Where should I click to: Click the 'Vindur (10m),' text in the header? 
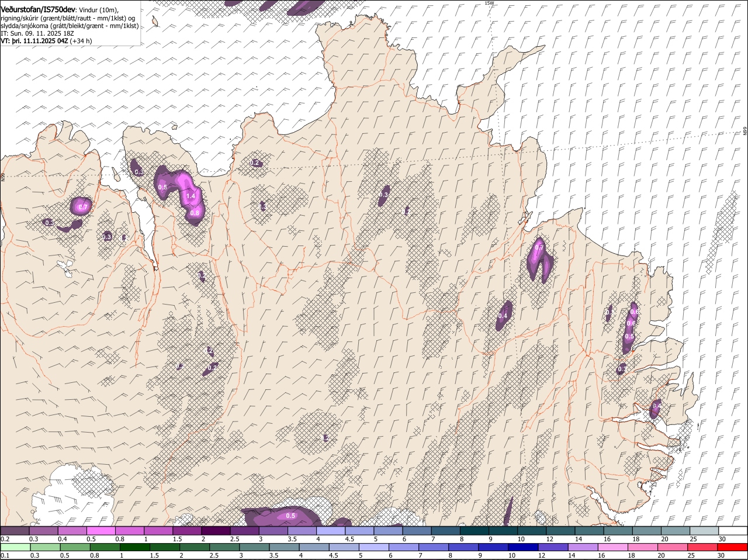98,10
